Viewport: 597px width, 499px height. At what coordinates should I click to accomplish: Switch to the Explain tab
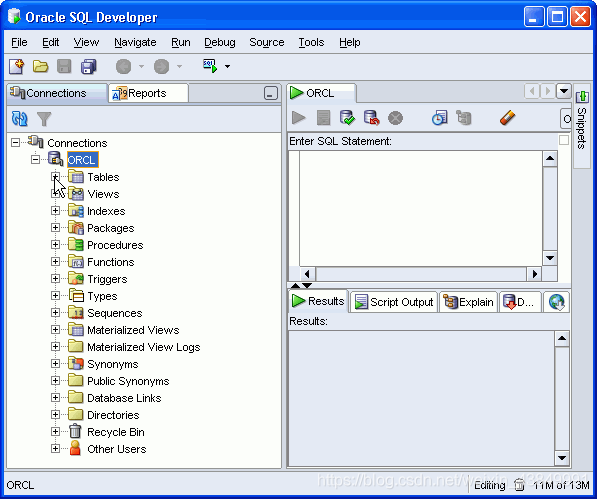(468, 302)
